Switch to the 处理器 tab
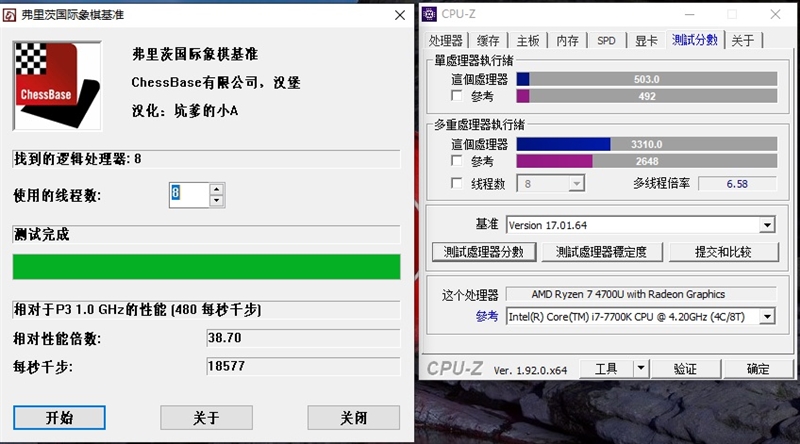This screenshot has height=444, width=800. (445, 41)
